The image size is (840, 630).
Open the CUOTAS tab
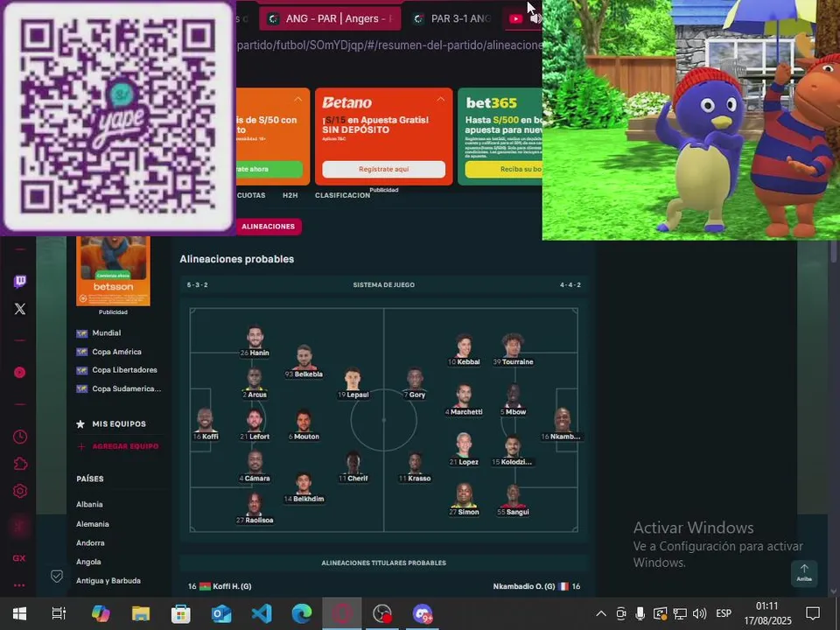251,195
